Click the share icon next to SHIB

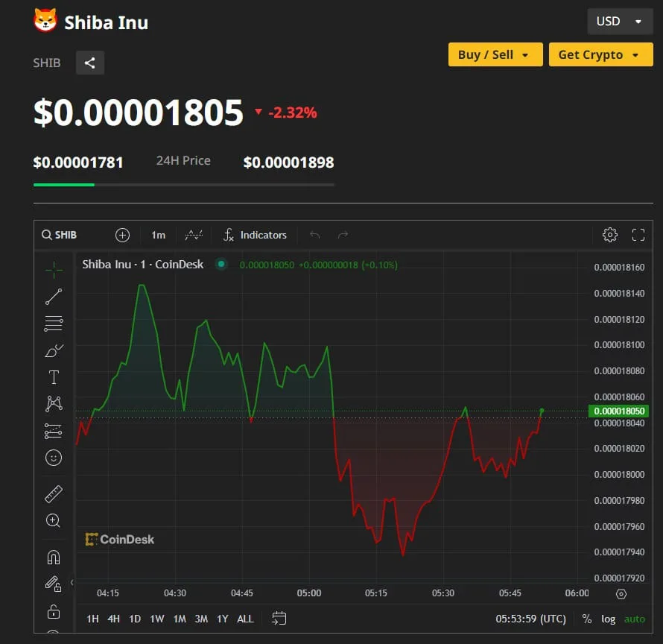[89, 63]
